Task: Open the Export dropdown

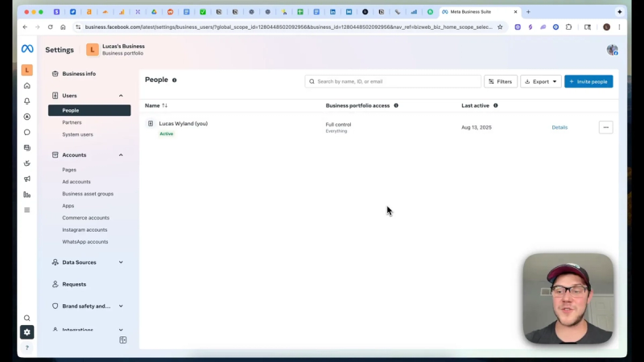Action: click(540, 82)
